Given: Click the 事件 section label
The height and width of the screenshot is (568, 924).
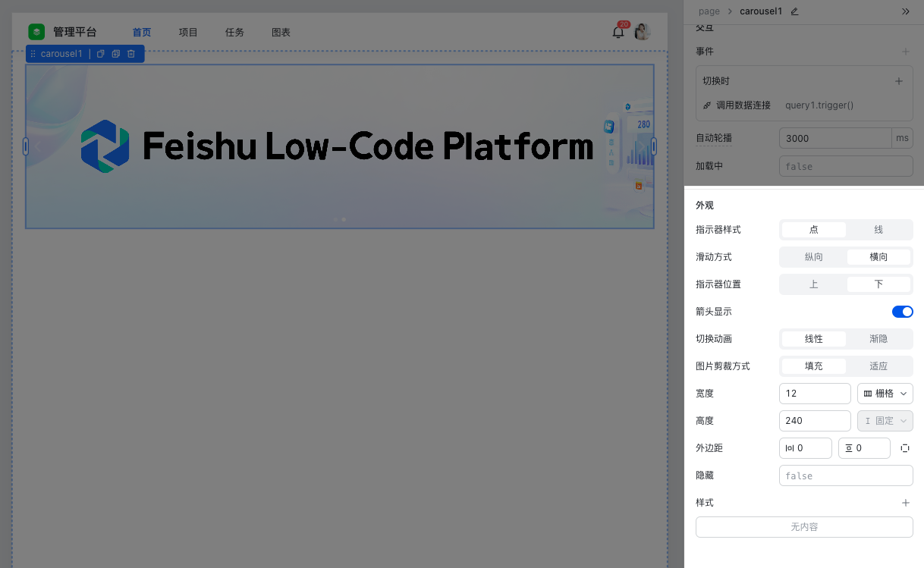Looking at the screenshot, I should [705, 52].
